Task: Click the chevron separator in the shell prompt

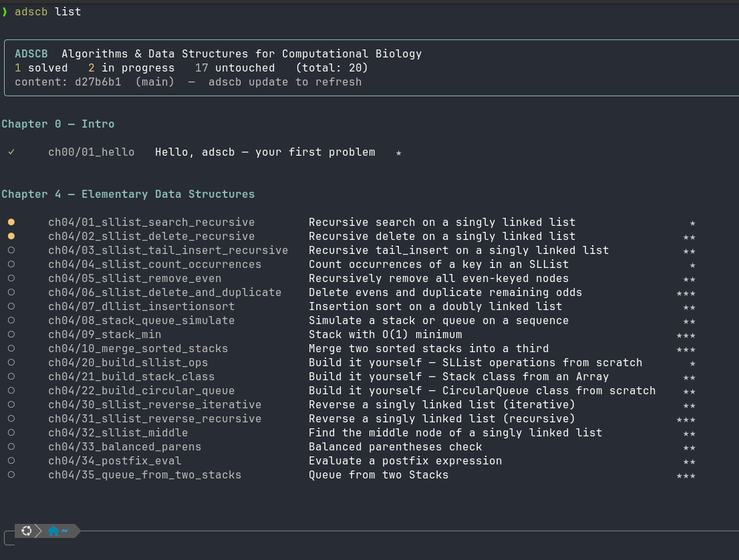Action: (38, 531)
